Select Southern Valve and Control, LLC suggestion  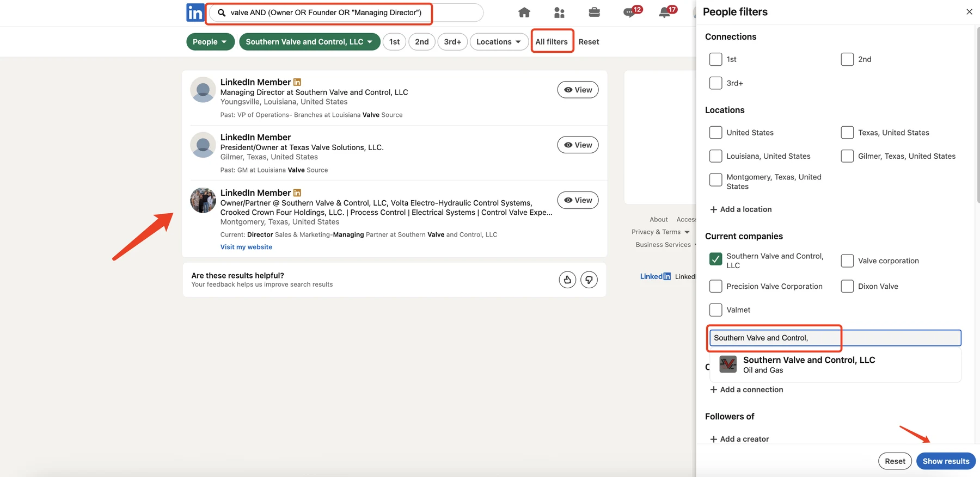click(x=835, y=364)
